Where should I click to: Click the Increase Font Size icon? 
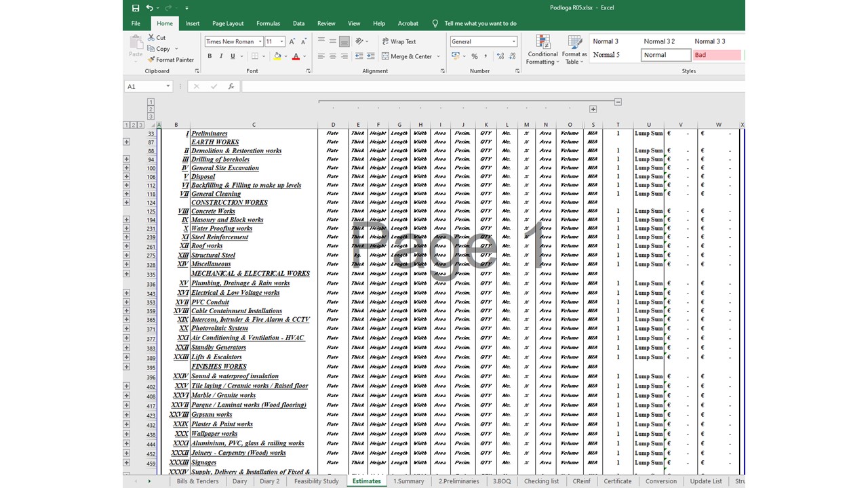click(292, 41)
